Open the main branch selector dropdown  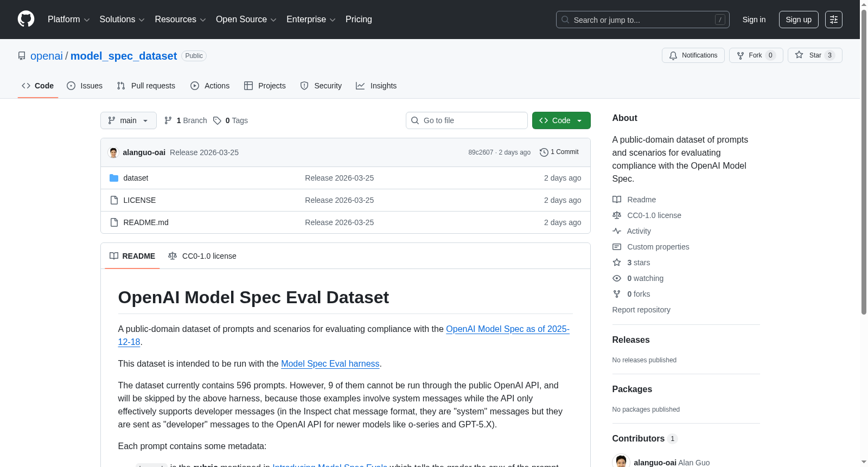point(129,120)
